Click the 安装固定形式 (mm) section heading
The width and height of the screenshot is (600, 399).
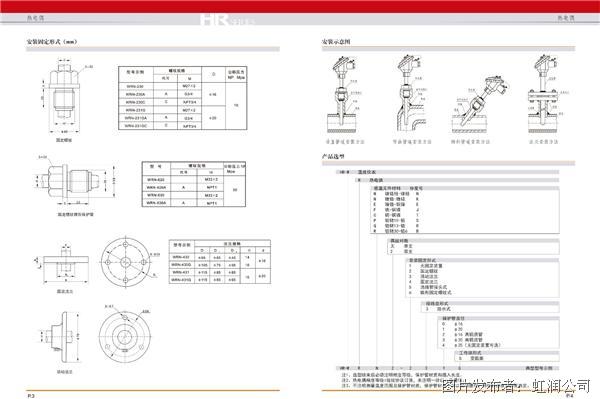tap(52, 41)
